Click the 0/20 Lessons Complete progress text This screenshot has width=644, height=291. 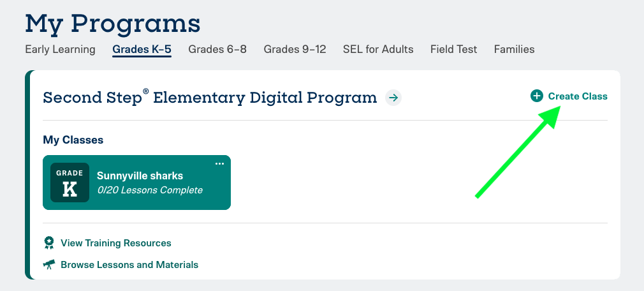(150, 190)
